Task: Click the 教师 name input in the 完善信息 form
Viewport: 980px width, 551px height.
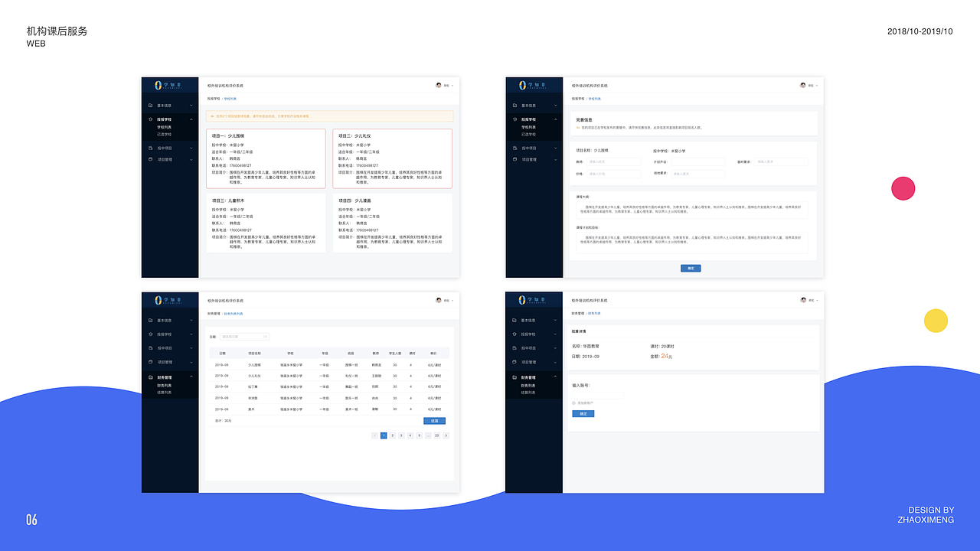Action: pyautogui.click(x=613, y=161)
